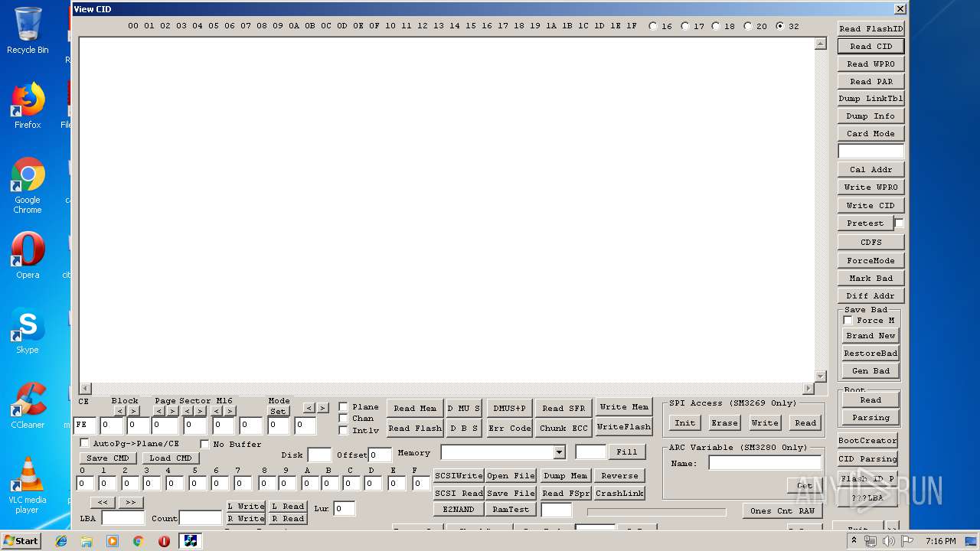Open VLC media player shortcut
The height and width of the screenshot is (551, 980).
[x=28, y=485]
